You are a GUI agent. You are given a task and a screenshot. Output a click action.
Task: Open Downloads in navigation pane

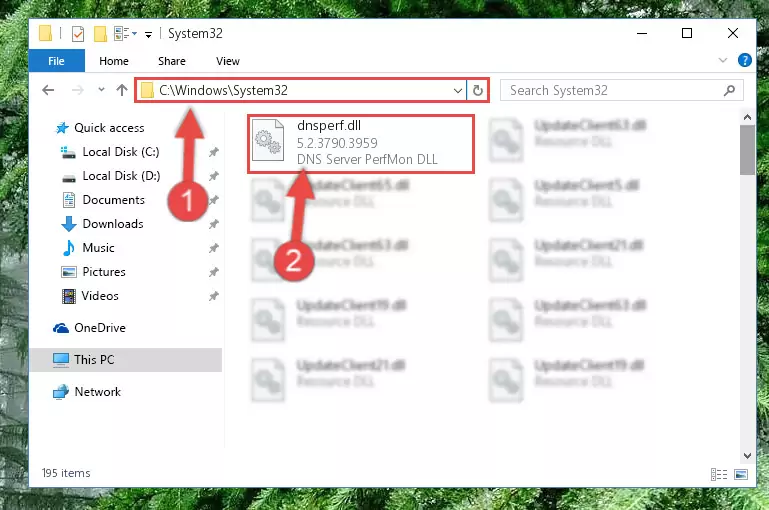pyautogui.click(x=113, y=224)
